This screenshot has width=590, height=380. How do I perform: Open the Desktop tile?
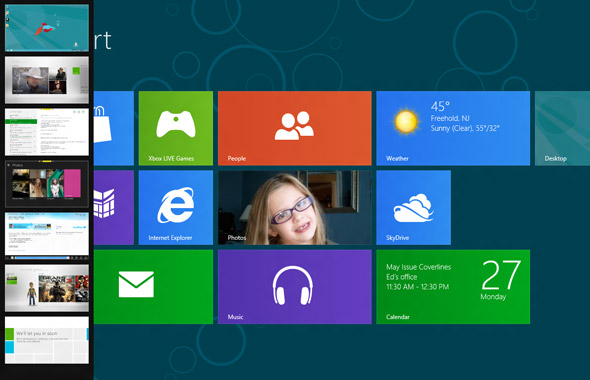tap(563, 128)
